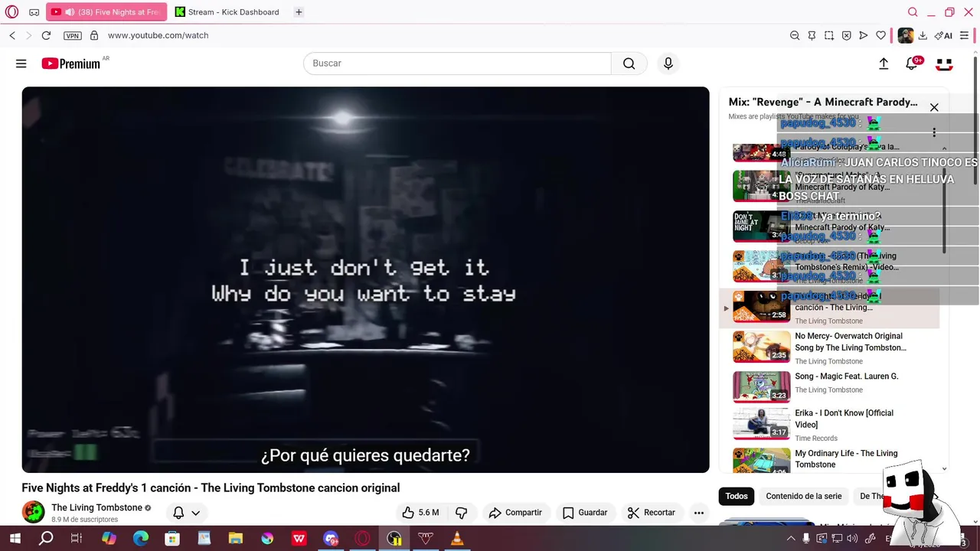
Task: Open YouTube account avatar menu
Action: coord(945,64)
